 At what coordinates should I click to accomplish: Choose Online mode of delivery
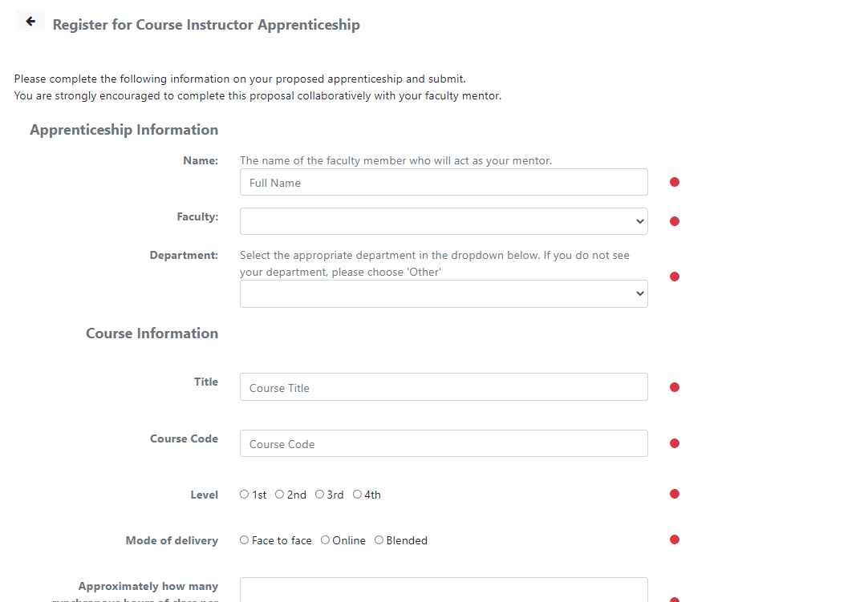tap(325, 540)
